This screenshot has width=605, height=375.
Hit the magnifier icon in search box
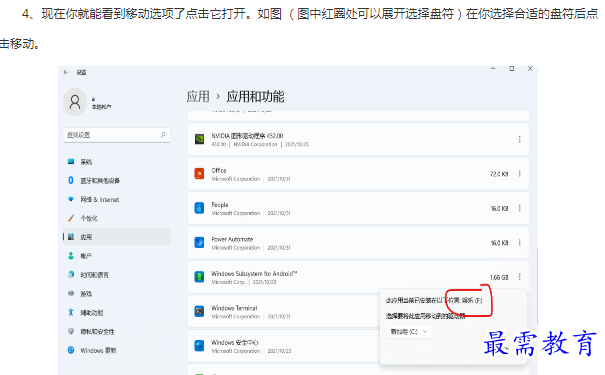pyautogui.click(x=163, y=135)
